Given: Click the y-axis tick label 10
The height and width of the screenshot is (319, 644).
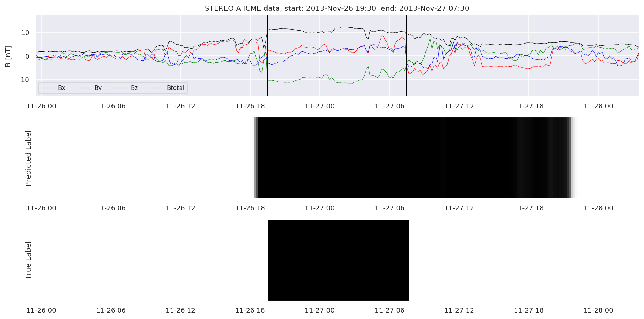Looking at the screenshot, I should [x=25, y=33].
